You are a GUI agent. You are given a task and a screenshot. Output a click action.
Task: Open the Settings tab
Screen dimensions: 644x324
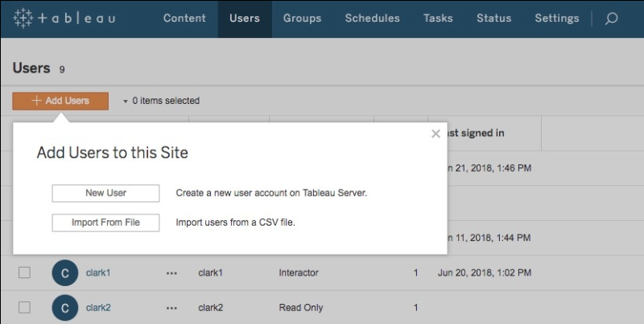point(557,18)
